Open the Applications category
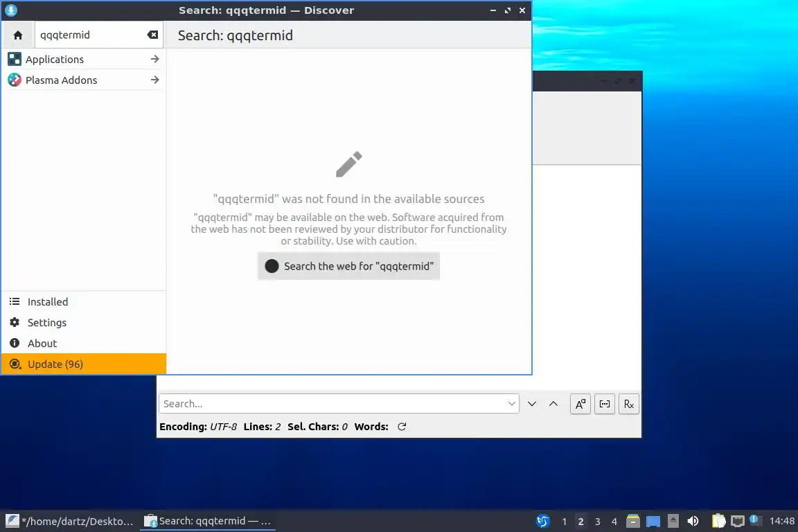The width and height of the screenshot is (798, 532). 84,59
